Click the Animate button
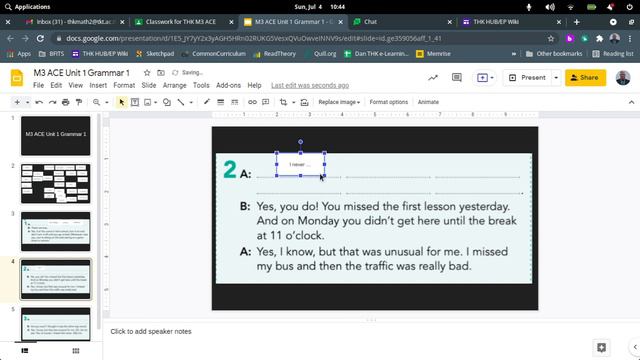The width and height of the screenshot is (640, 360). pos(428,102)
